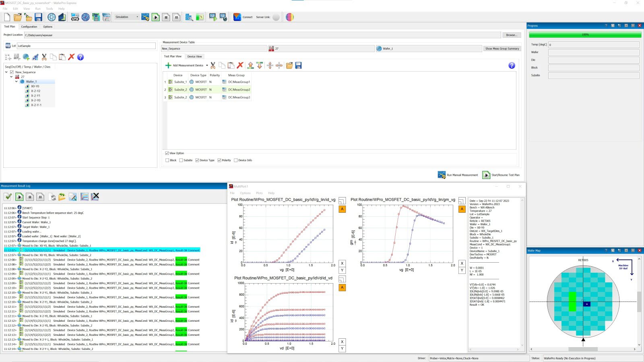Click the Browse button for Project Location
Image resolution: width=644 pixels, height=362 pixels.
[511, 35]
